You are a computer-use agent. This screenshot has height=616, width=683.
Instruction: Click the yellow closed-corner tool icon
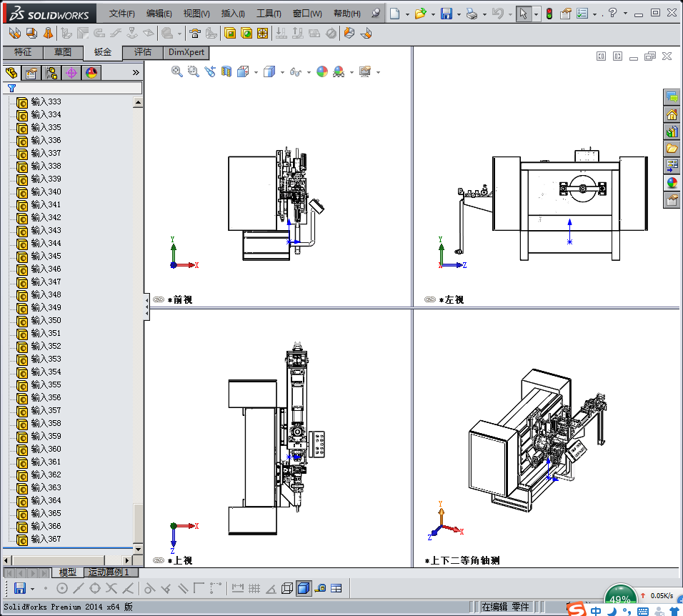click(x=230, y=33)
